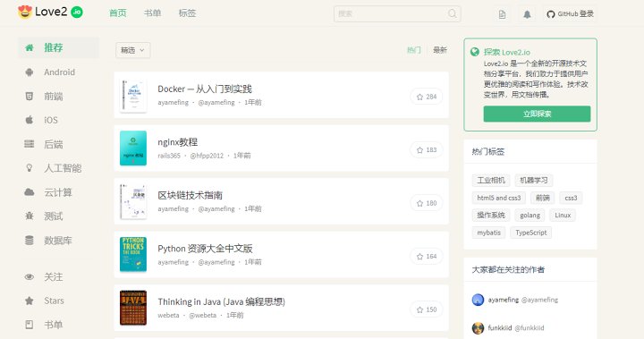The width and height of the screenshot is (644, 339).
Task: Click the server icon beside 后端
Action: coord(30,144)
